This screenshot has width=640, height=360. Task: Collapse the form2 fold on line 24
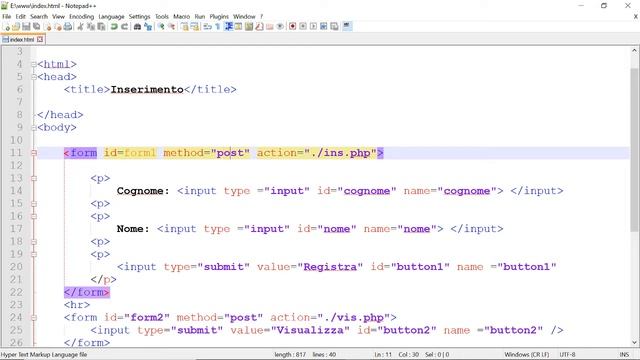(34, 318)
